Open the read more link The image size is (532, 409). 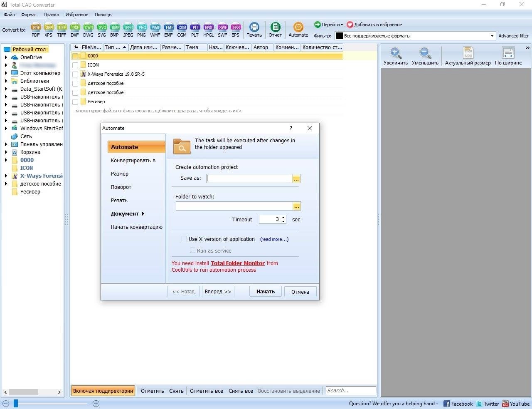[x=274, y=239]
